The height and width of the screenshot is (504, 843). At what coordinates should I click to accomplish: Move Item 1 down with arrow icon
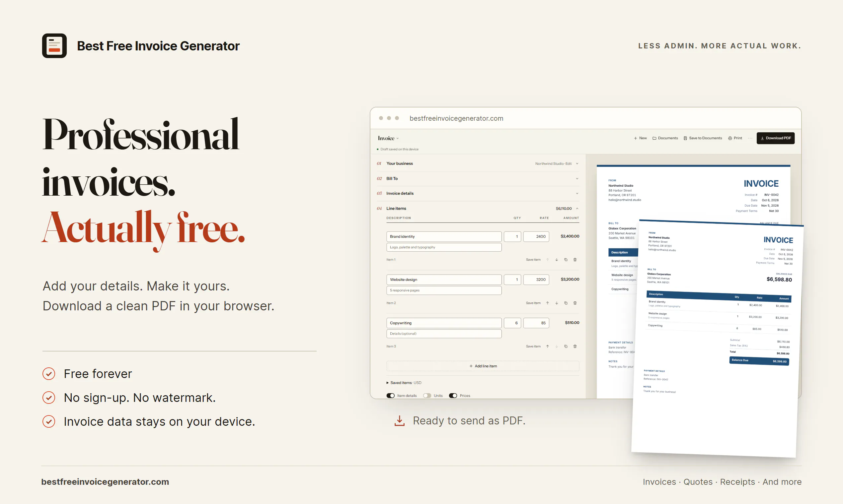click(557, 260)
